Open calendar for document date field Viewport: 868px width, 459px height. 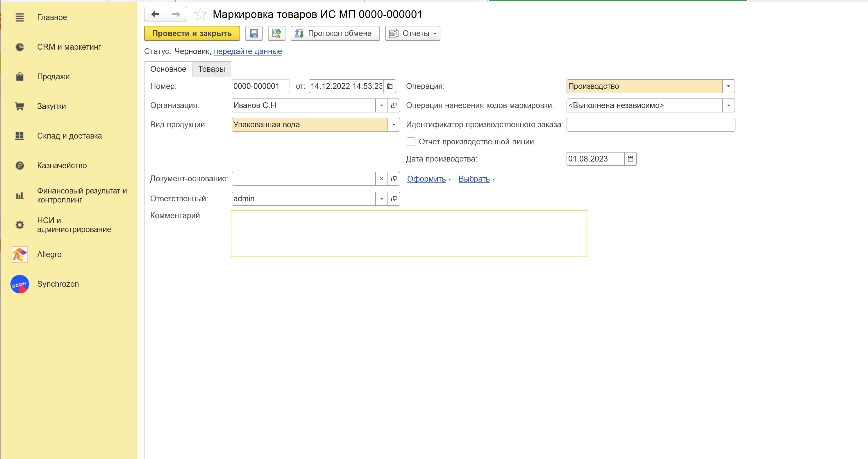point(390,86)
